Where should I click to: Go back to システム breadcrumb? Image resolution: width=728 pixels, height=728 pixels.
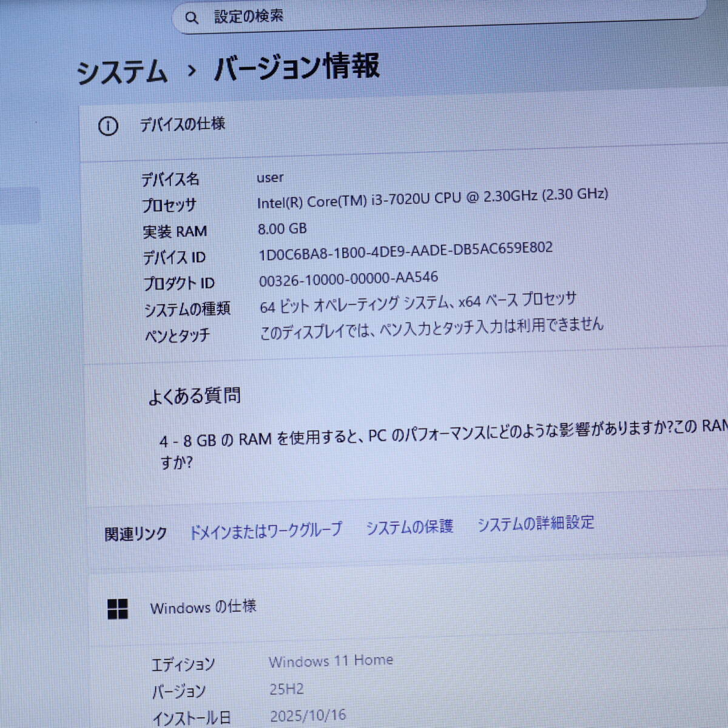coord(122,72)
